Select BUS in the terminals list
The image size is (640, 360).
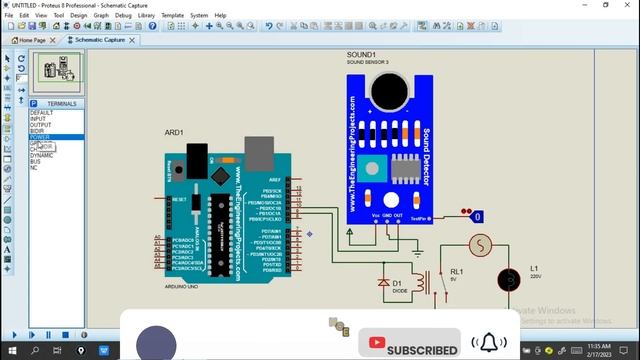[x=35, y=162]
